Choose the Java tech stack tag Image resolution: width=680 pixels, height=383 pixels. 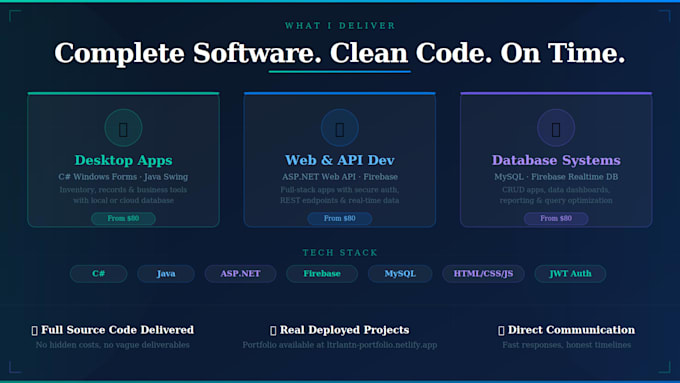166,274
